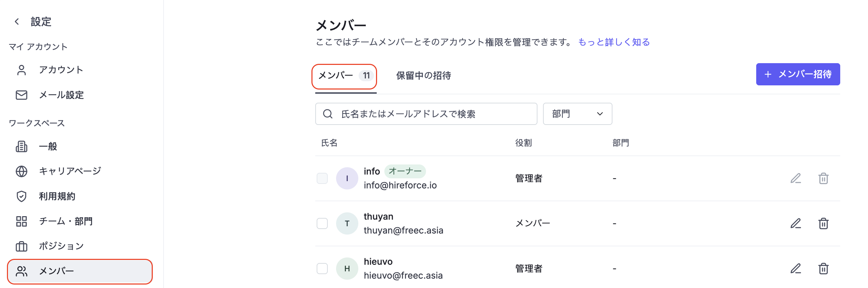Click the edit pencil icon for thuyan
The image size is (868, 288).
coord(796,223)
